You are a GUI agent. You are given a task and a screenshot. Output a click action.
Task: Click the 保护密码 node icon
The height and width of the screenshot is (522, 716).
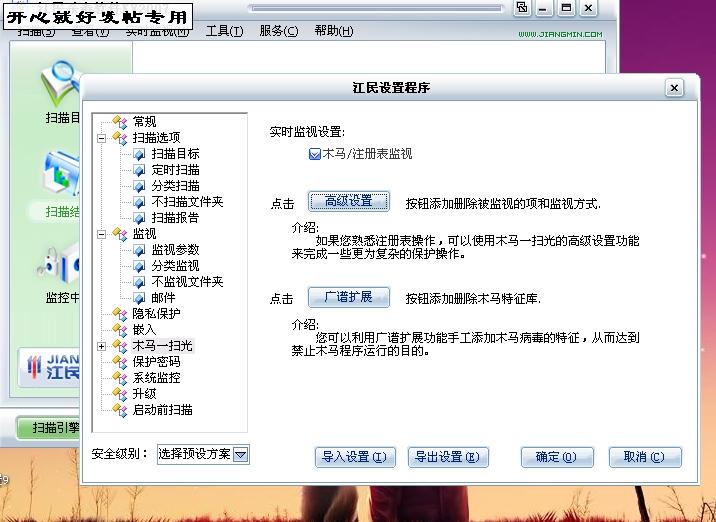point(120,362)
